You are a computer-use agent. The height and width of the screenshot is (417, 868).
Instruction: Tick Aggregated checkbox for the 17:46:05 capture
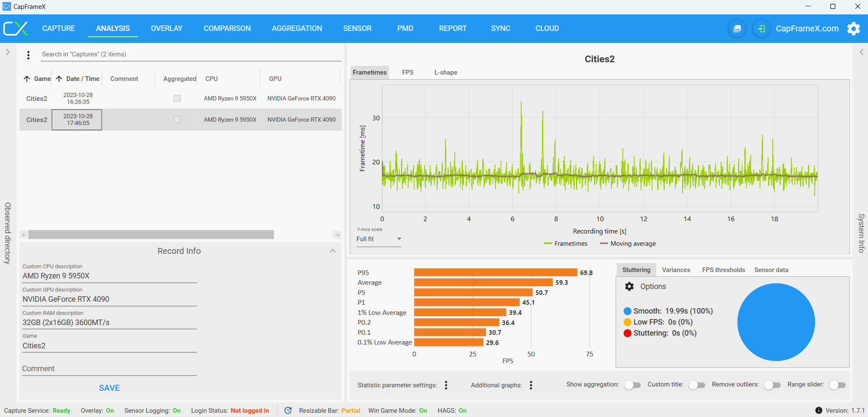point(177,120)
